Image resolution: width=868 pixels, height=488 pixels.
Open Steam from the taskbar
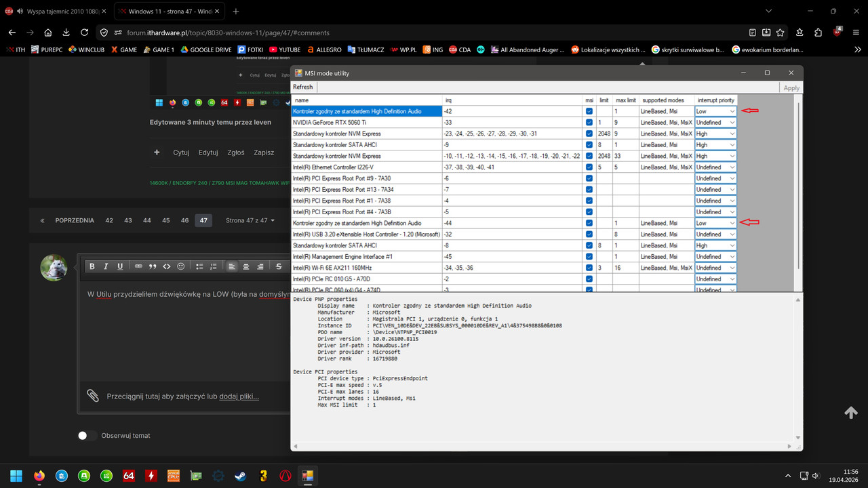point(240,476)
